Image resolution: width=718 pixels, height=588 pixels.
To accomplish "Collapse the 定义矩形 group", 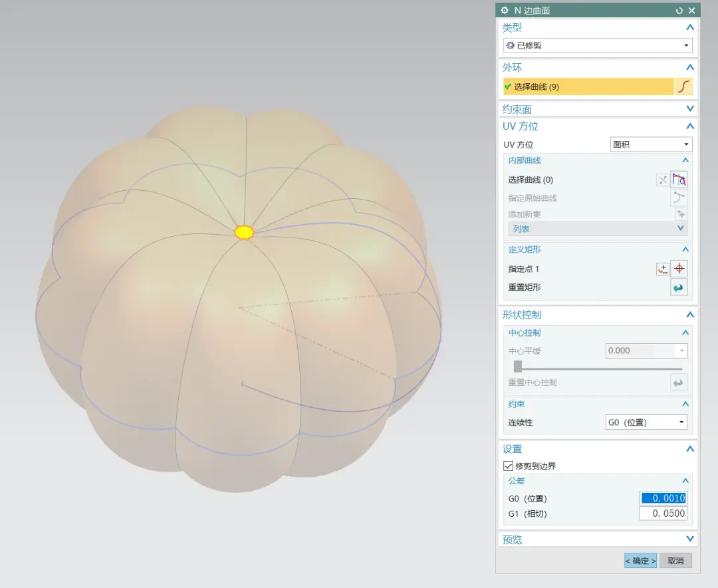I will point(685,249).
